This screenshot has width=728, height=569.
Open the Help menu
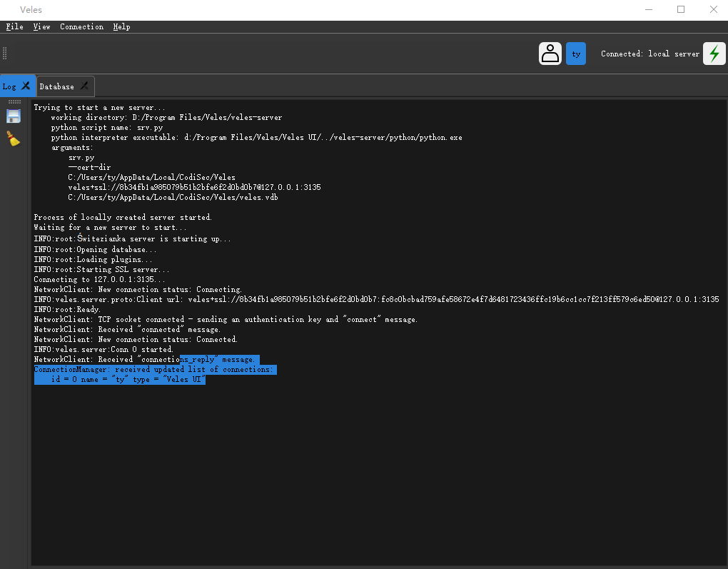pos(121,26)
